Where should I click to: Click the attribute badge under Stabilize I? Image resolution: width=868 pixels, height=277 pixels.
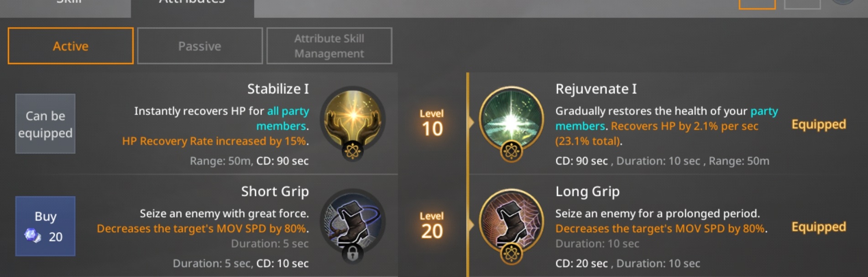[x=352, y=151]
